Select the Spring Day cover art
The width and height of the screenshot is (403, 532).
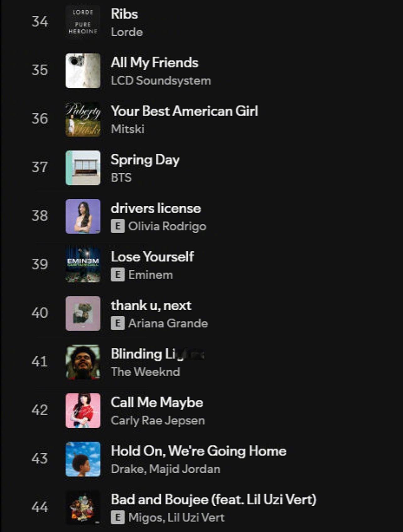83,168
